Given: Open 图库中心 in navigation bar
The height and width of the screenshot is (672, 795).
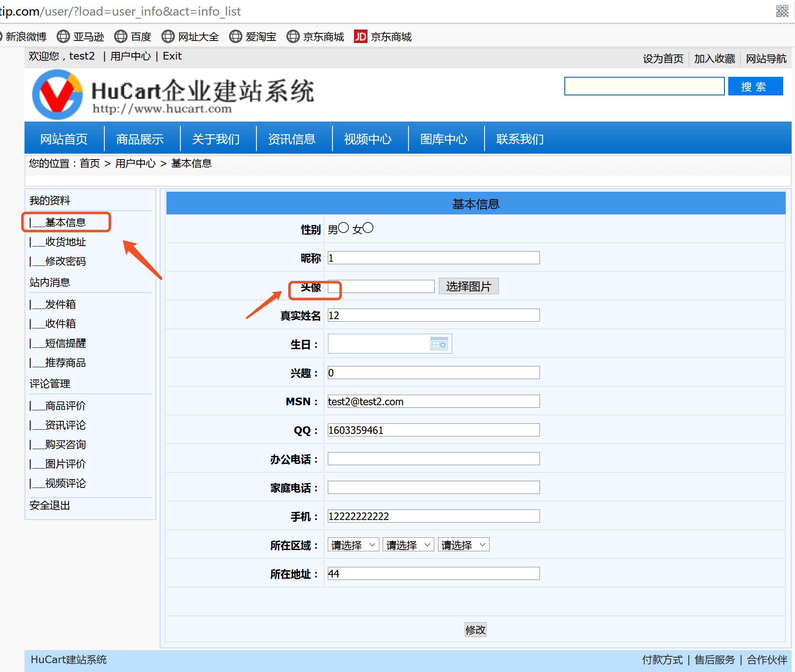Looking at the screenshot, I should coord(444,139).
